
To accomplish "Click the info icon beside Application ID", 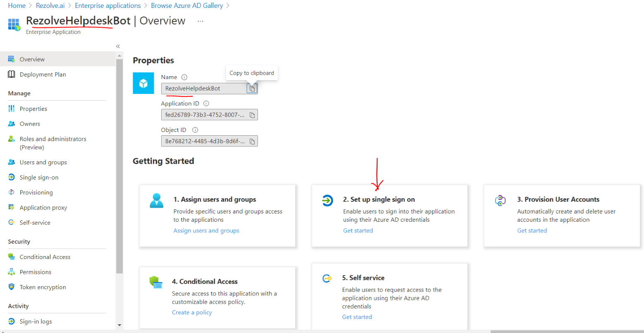I will click(x=206, y=103).
